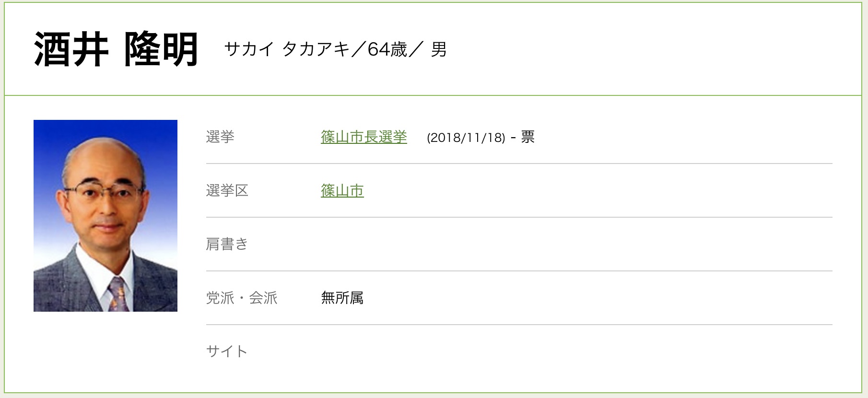This screenshot has height=398, width=868.
Task: Click the 選挙区 row label
Action: [227, 191]
